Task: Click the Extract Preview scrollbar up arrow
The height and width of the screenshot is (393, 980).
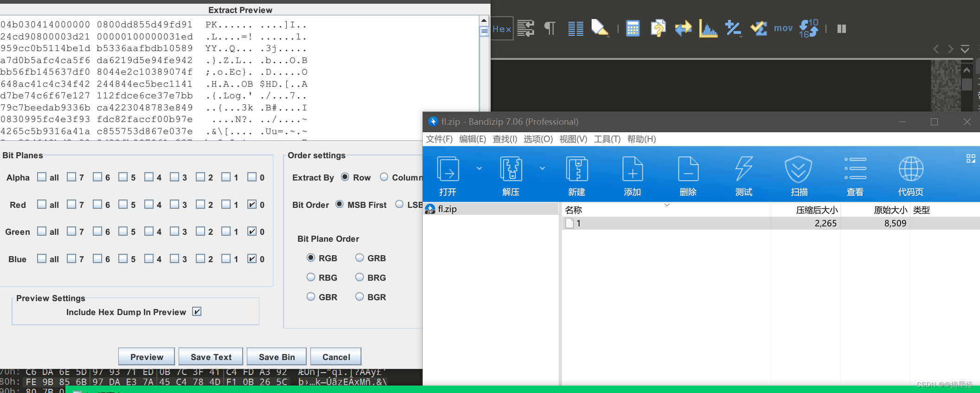Action: coord(484,21)
